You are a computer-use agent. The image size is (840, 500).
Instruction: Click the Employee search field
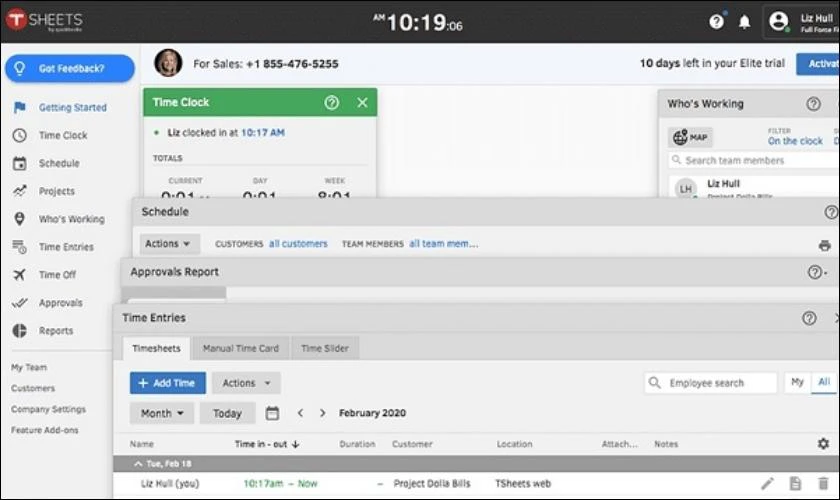[x=711, y=383]
